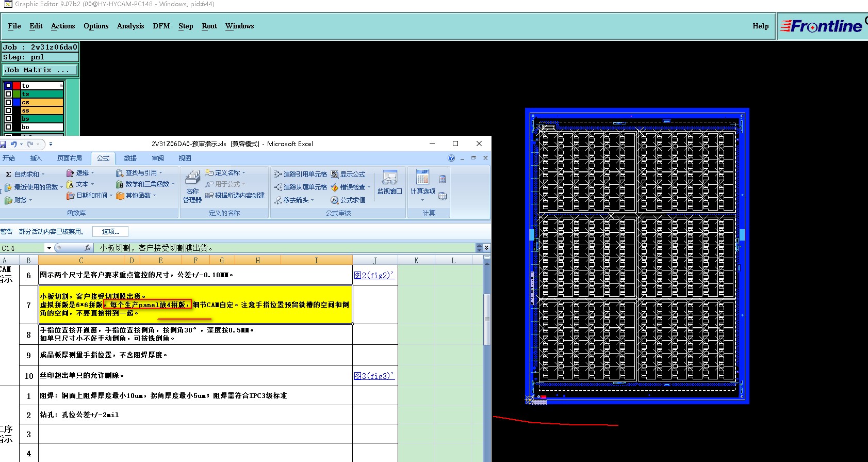Click 追踪从属单元格 trace dependents

pos(300,187)
